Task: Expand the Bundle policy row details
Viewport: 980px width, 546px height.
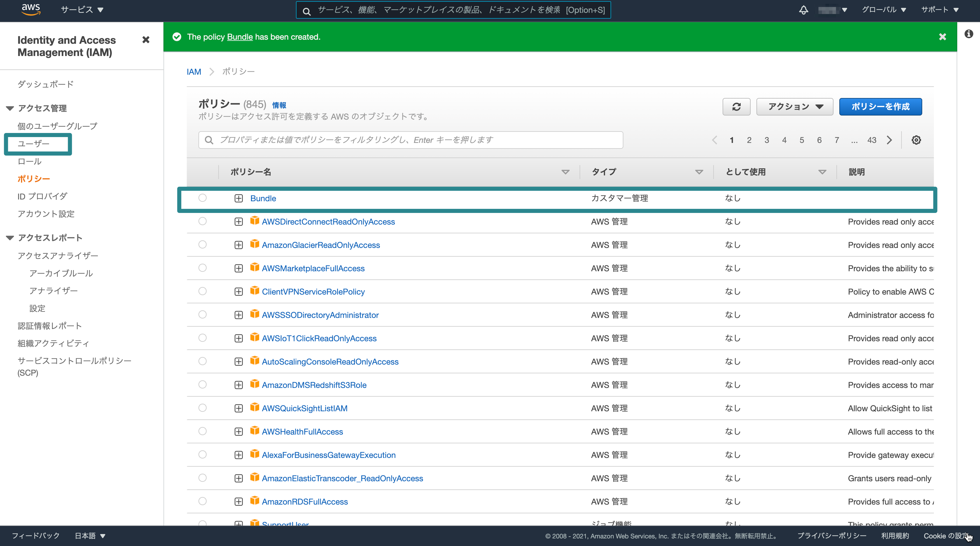Action: click(x=238, y=198)
